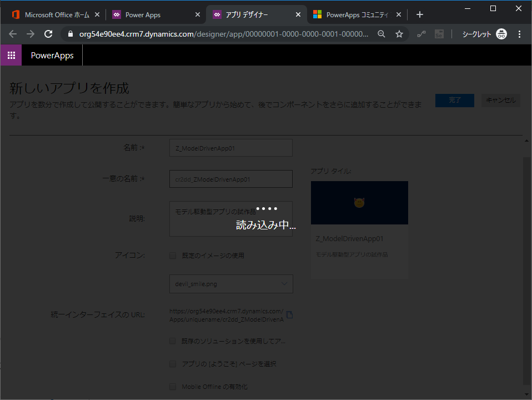Copy the unified interface URL
This screenshot has height=400, width=532.
(289, 315)
